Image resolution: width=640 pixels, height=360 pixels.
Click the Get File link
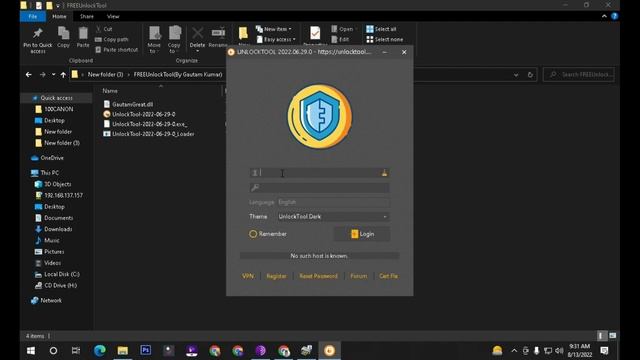(389, 276)
